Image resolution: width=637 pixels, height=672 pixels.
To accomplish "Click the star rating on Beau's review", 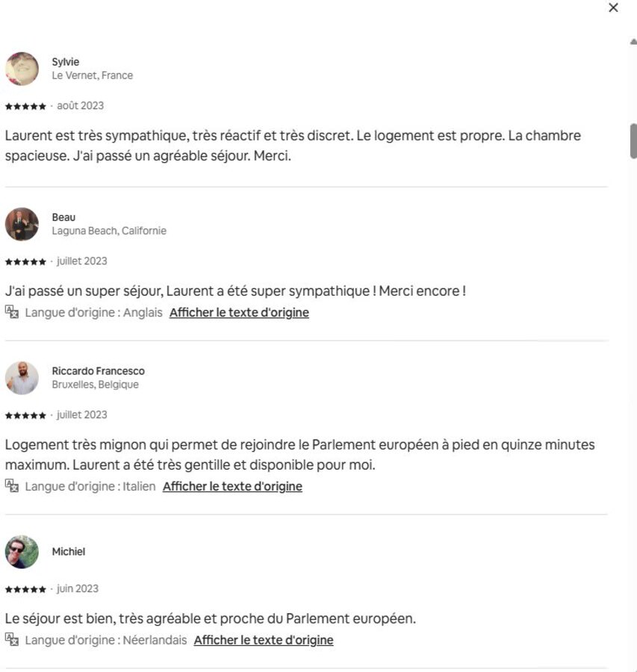I will point(25,261).
